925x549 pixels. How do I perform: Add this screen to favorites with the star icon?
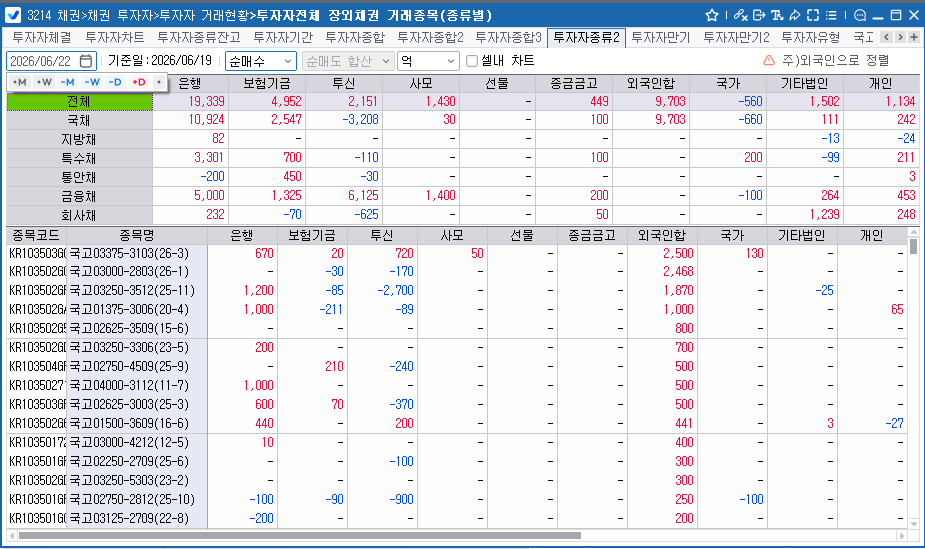711,15
